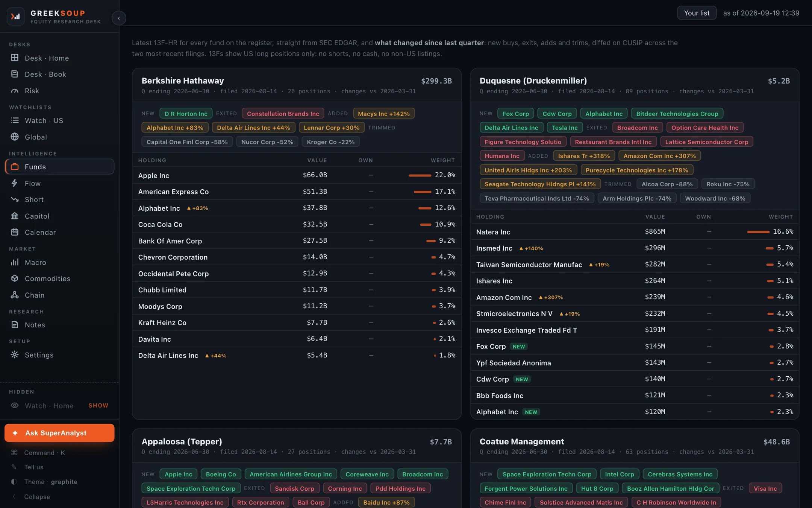
Task: Open Desk Home grid icon
Action: pos(15,58)
